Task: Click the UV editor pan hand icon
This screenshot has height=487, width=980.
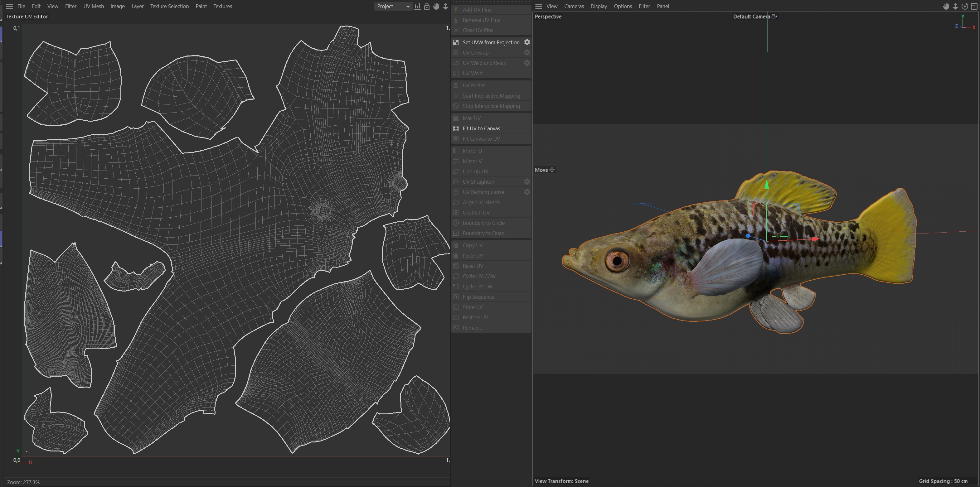Action: coord(436,7)
